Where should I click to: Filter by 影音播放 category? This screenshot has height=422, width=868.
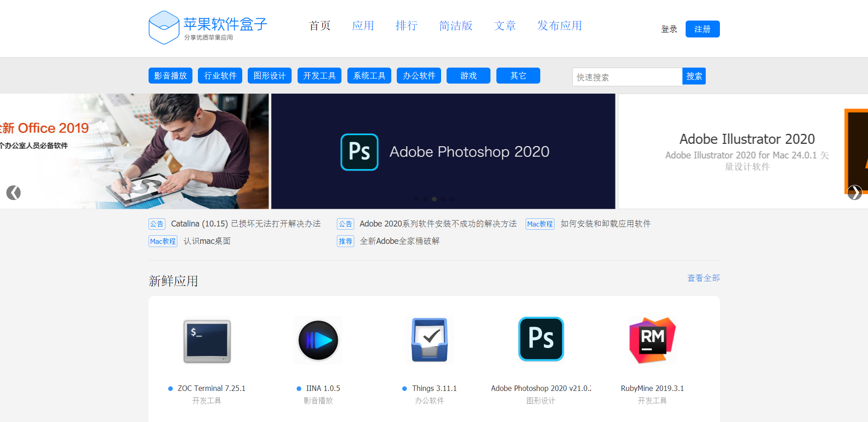(x=170, y=76)
